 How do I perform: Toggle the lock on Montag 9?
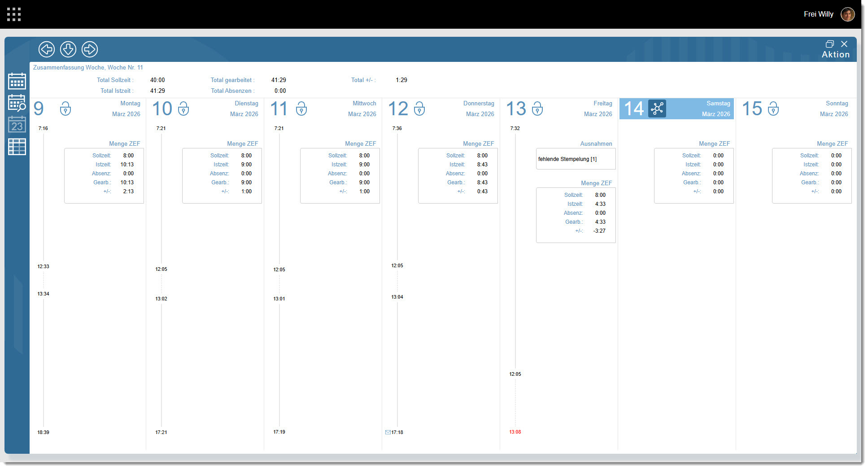[65, 109]
